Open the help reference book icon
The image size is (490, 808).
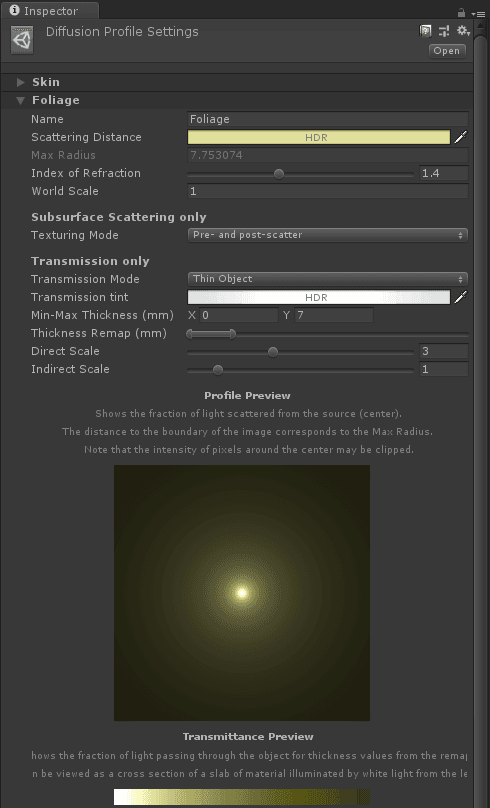(x=425, y=31)
